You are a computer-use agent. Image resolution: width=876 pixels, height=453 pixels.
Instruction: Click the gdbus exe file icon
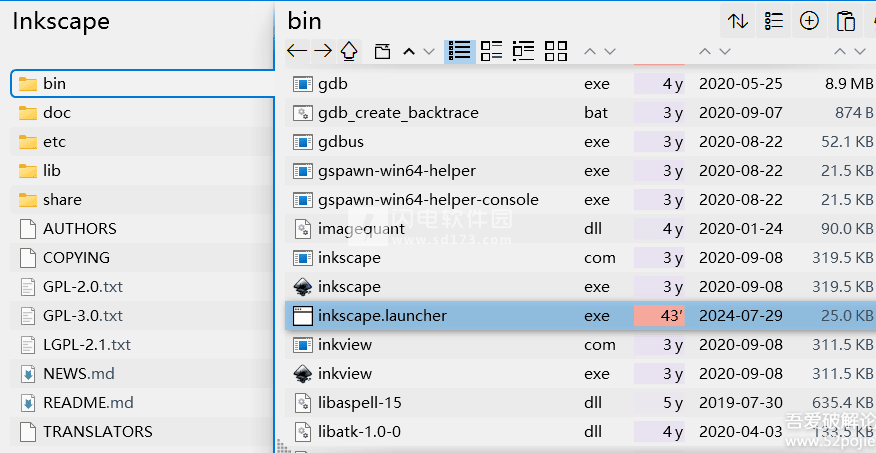pos(302,142)
